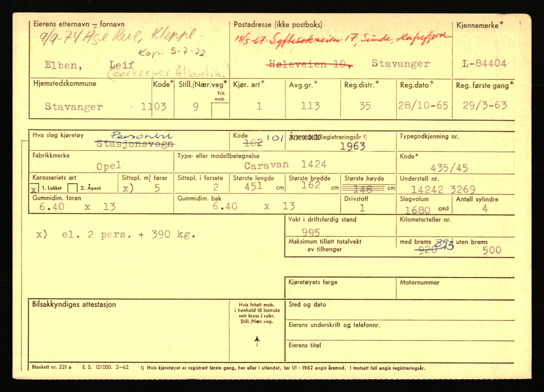This screenshot has height=392, width=544.
Task: Click the Drivstoff value '1'
Action: [x=362, y=208]
